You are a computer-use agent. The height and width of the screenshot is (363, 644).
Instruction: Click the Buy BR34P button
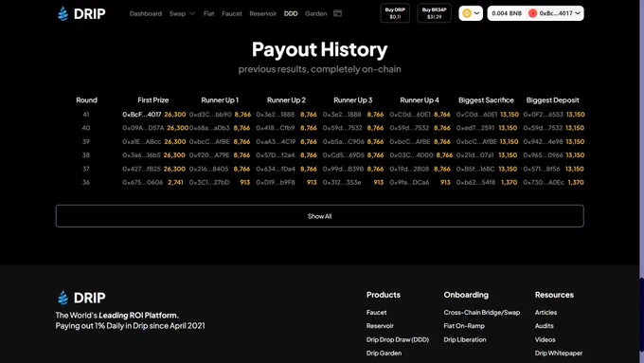(434, 13)
